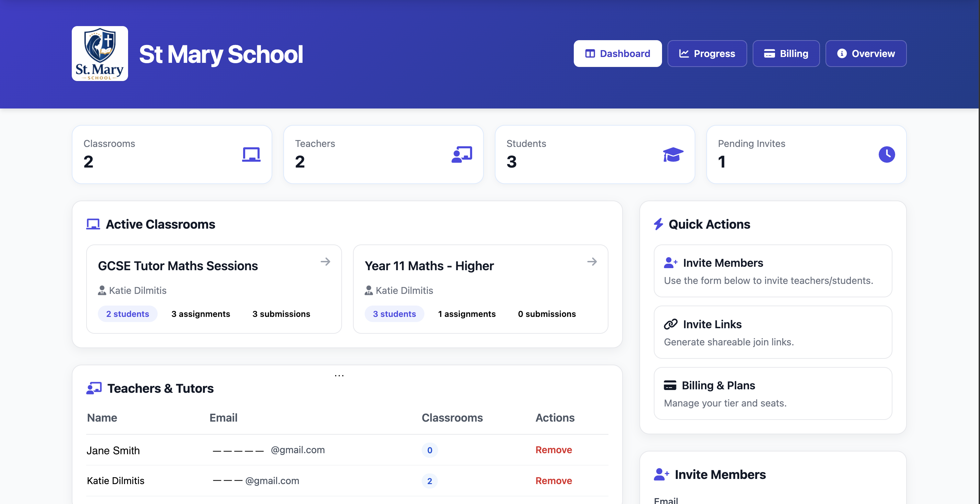Open the Overview panel
Image resolution: width=980 pixels, height=504 pixels.
pos(866,53)
